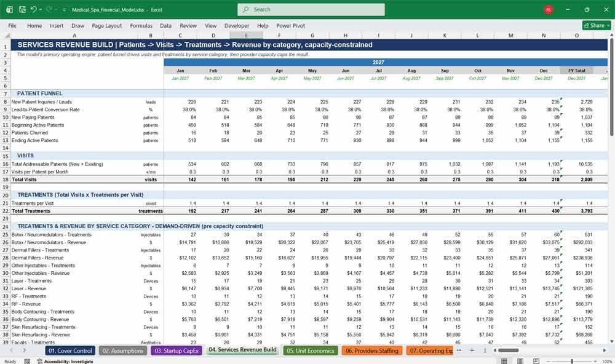Click Accessibility: Investigate in status bar
This screenshot has height=364, width=615.
click(x=65, y=362)
